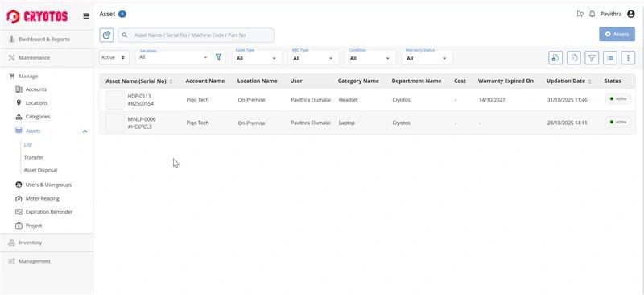Image resolution: width=644 pixels, height=295 pixels.
Task: Click the HDP-0113 asset thumbnail
Action: (x=115, y=100)
